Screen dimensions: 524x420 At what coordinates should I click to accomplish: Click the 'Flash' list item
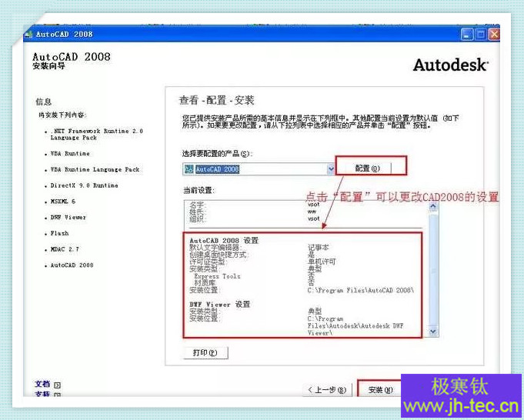(x=59, y=233)
